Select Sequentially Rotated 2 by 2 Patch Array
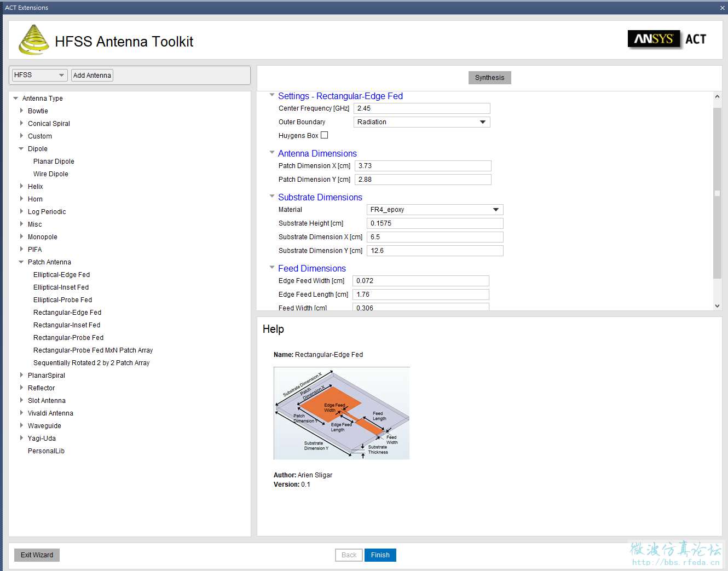This screenshot has height=571, width=728. [91, 363]
